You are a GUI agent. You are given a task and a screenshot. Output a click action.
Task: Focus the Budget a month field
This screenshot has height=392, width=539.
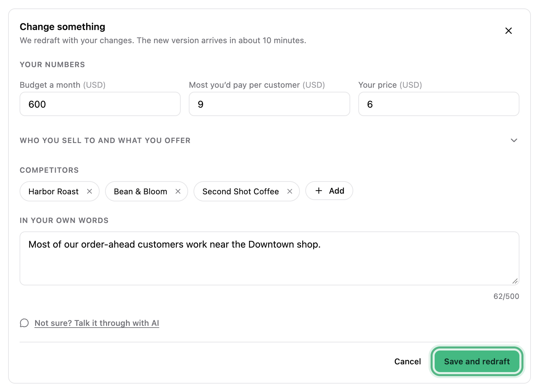pos(100,104)
